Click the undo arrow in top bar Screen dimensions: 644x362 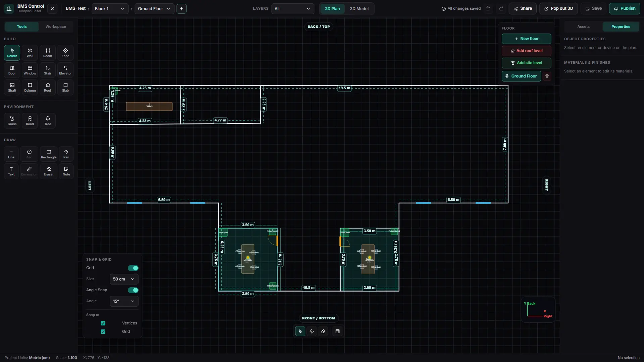[488, 9]
